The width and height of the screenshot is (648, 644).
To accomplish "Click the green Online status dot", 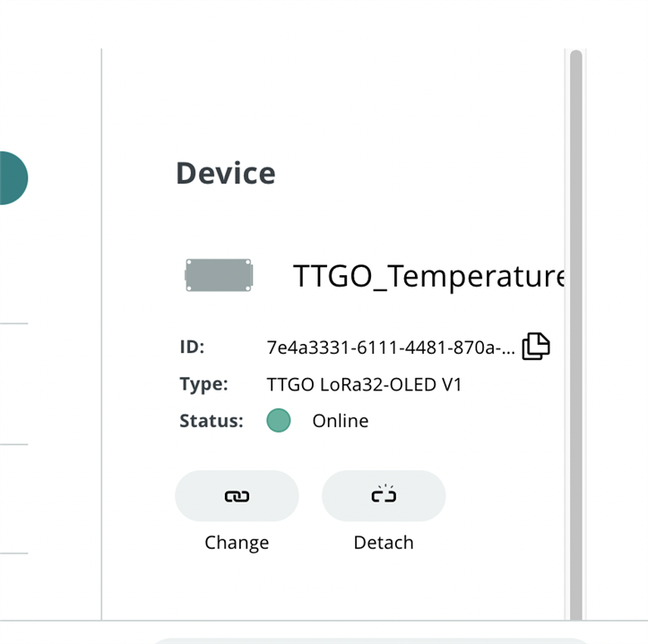I will tap(279, 420).
